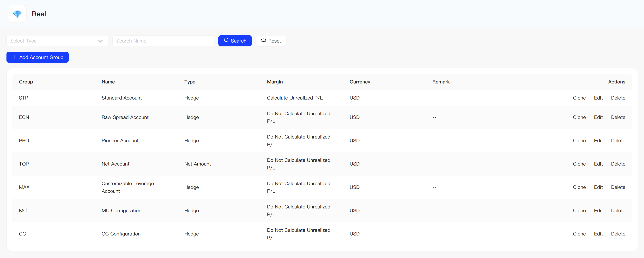
Task: Click the Add Account Group button
Action: [x=37, y=57]
